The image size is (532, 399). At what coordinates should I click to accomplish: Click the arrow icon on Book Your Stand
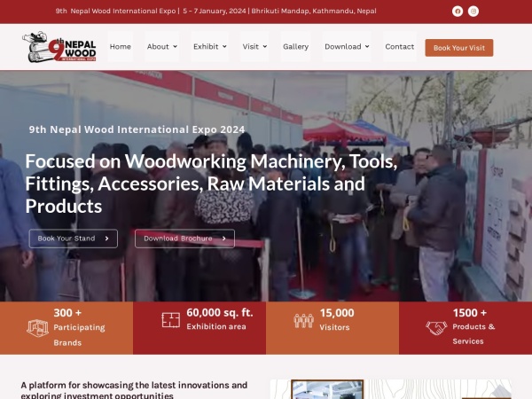pyautogui.click(x=107, y=239)
